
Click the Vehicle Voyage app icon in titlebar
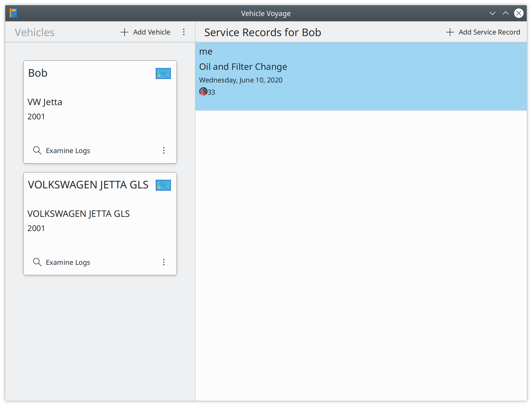[13, 13]
